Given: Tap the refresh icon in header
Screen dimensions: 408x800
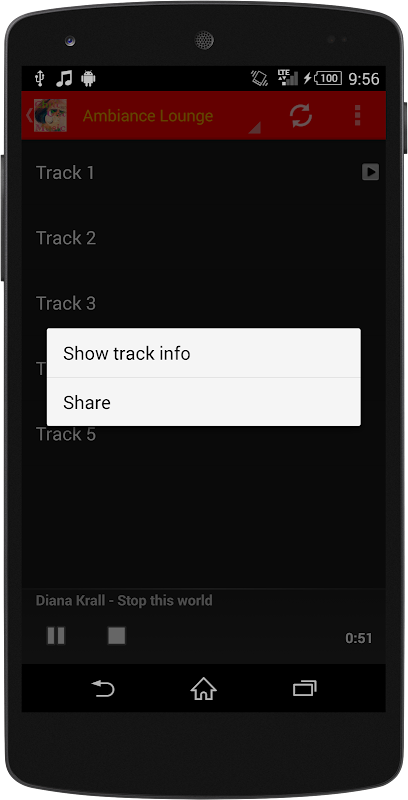Looking at the screenshot, I should pos(301,116).
